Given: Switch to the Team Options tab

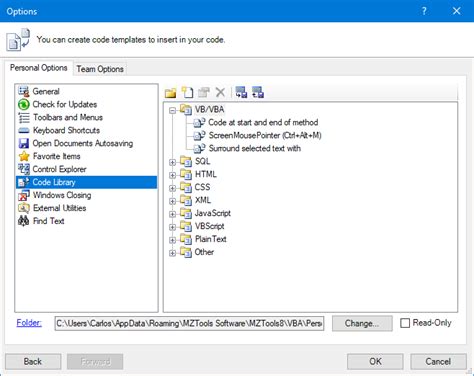Looking at the screenshot, I should pos(100,69).
